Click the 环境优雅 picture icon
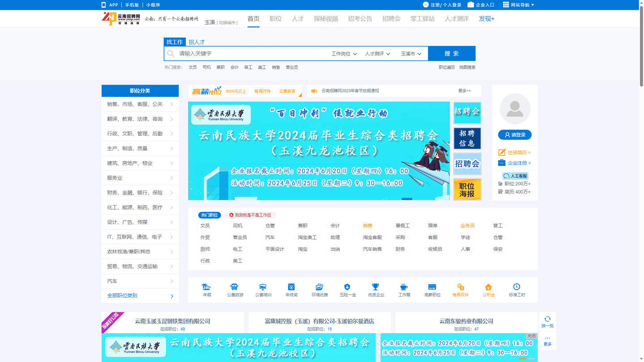The width and height of the screenshot is (644, 362). (x=319, y=287)
